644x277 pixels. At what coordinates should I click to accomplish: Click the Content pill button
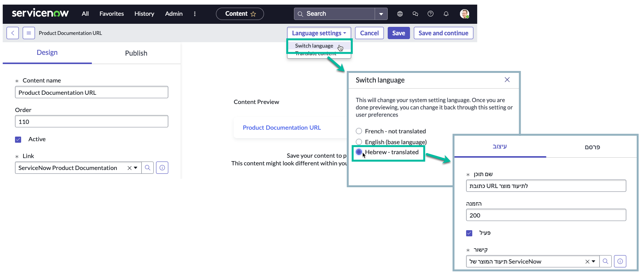[240, 14]
